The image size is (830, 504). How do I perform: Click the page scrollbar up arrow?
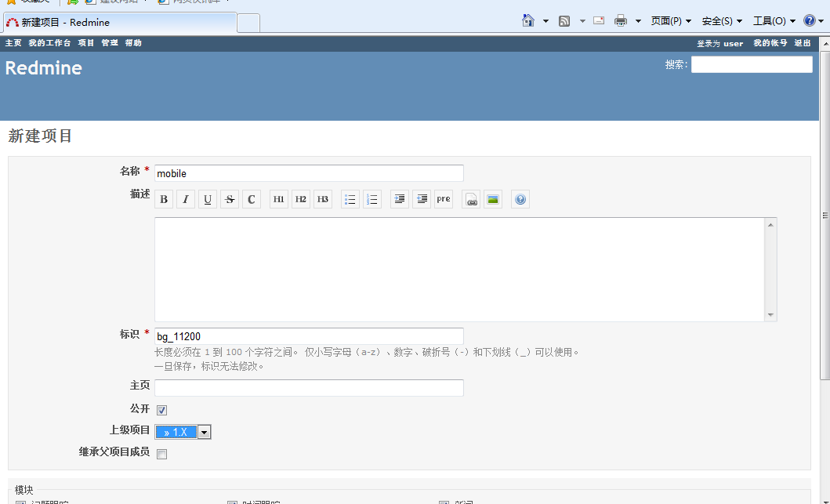coord(825,44)
